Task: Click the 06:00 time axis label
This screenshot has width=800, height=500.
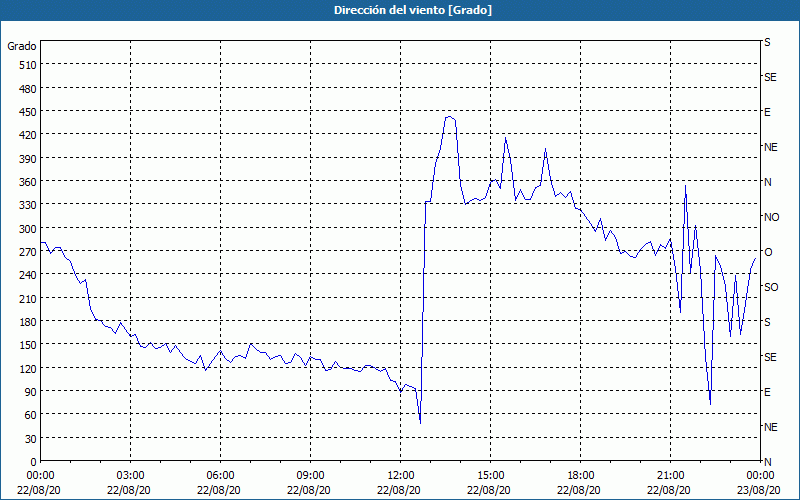Action: point(220,476)
